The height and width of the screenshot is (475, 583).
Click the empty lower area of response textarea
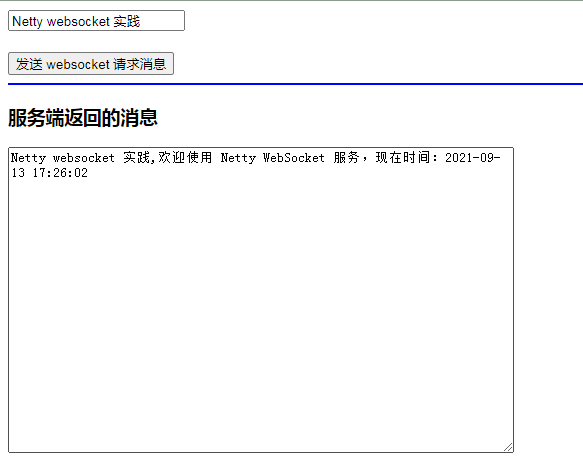tap(261, 316)
